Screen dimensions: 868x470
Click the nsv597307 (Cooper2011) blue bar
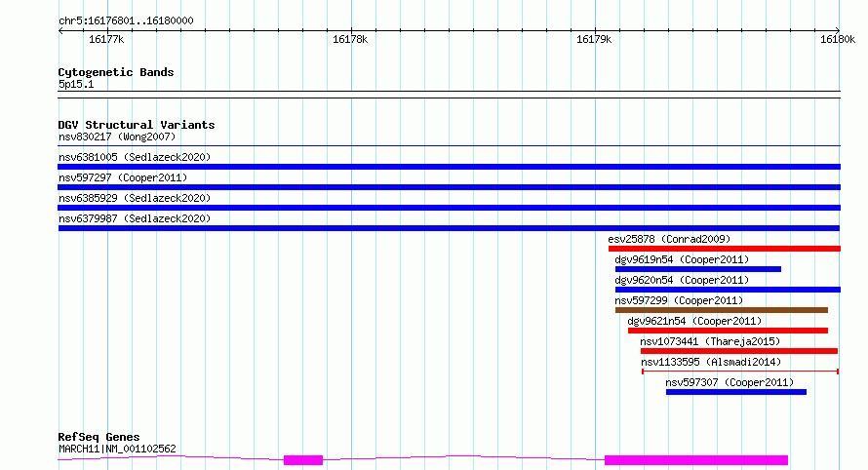[x=736, y=392]
